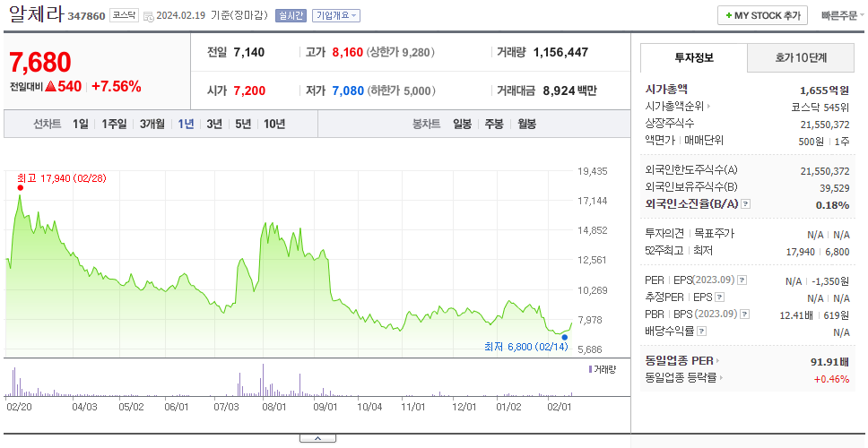Select the 1주일 line chart period
The image size is (868, 448).
[114, 124]
